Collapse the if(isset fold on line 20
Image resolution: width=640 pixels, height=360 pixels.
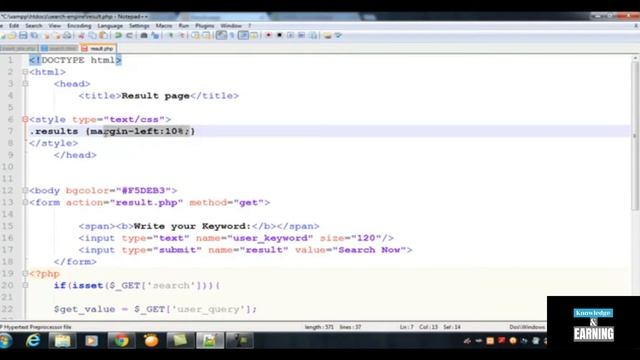point(25,285)
